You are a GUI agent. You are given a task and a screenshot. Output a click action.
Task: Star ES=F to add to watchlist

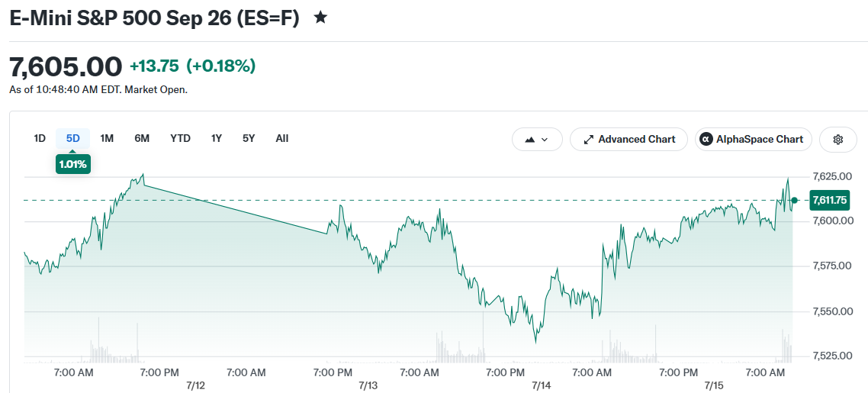click(320, 18)
